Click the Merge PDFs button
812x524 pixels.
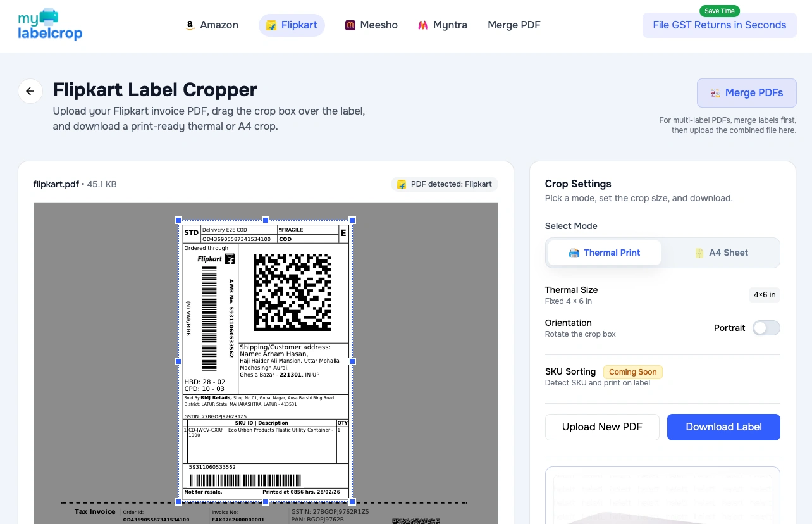coord(747,93)
